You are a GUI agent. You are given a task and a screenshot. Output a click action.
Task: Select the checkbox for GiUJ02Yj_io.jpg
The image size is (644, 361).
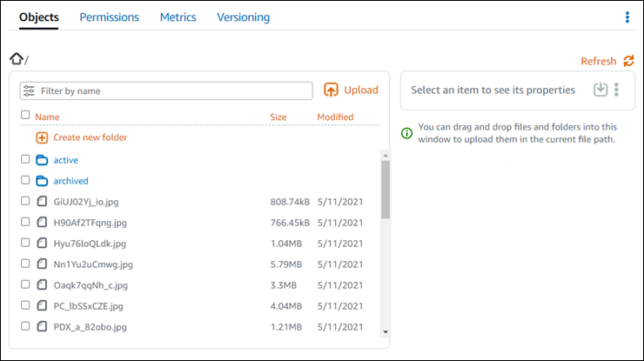pyautogui.click(x=25, y=201)
